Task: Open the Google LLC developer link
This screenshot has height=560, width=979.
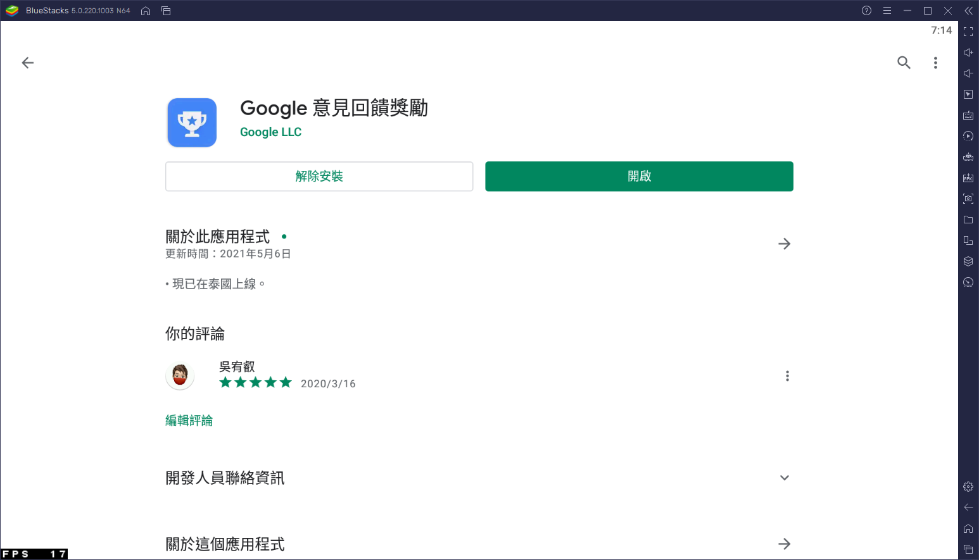Action: point(270,132)
